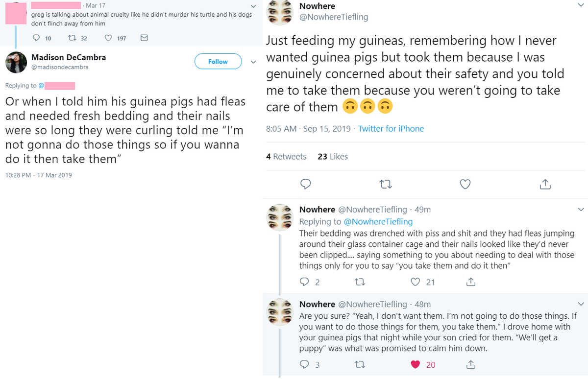Open the dropdown arrow on the top-left tweet
Image resolution: width=588 pixels, height=379 pixels.
click(x=253, y=6)
